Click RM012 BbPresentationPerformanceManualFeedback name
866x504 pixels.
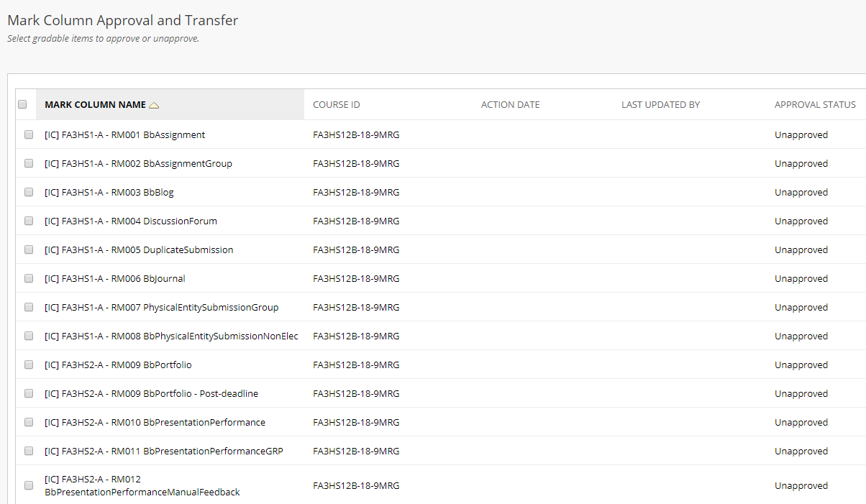(142, 486)
